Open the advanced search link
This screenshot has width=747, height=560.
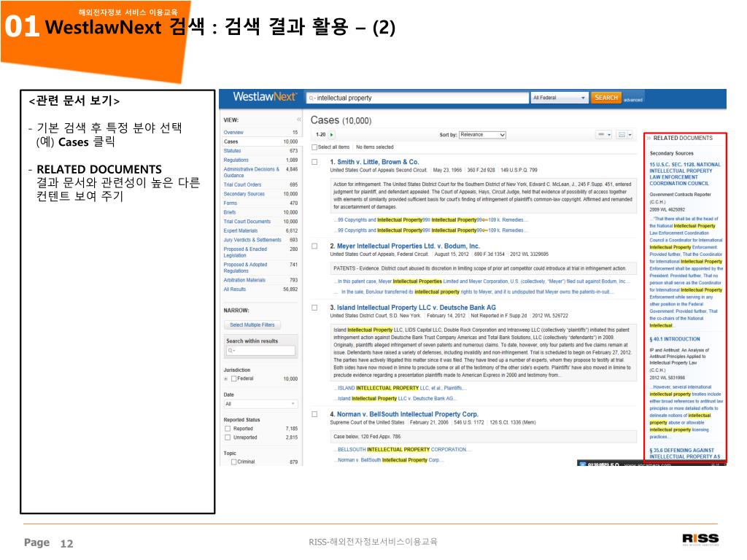(633, 100)
